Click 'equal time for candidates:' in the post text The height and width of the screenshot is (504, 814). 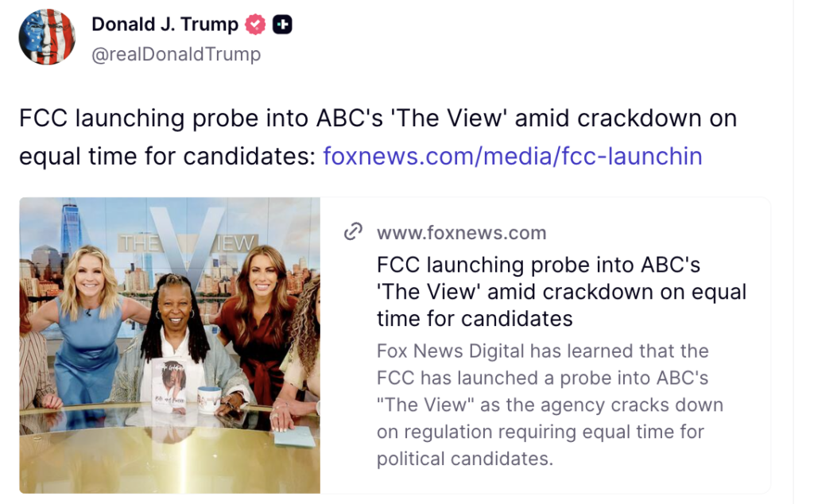pyautogui.click(x=167, y=156)
